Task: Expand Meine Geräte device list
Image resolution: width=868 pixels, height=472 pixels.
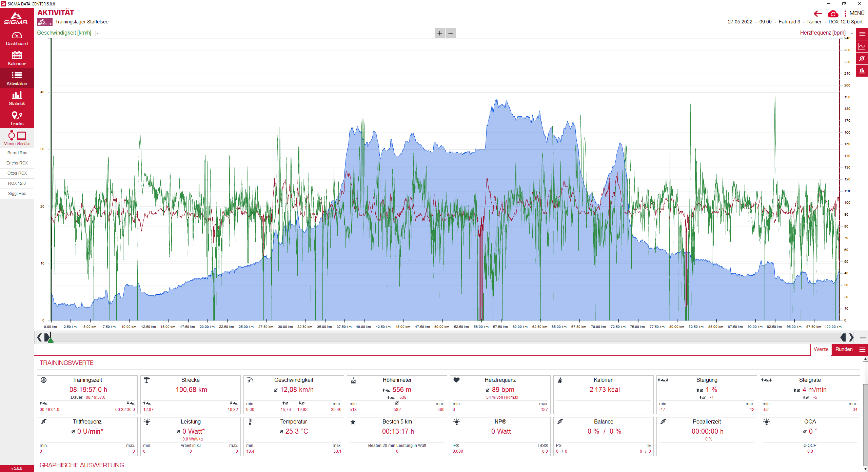Action: tap(17, 138)
